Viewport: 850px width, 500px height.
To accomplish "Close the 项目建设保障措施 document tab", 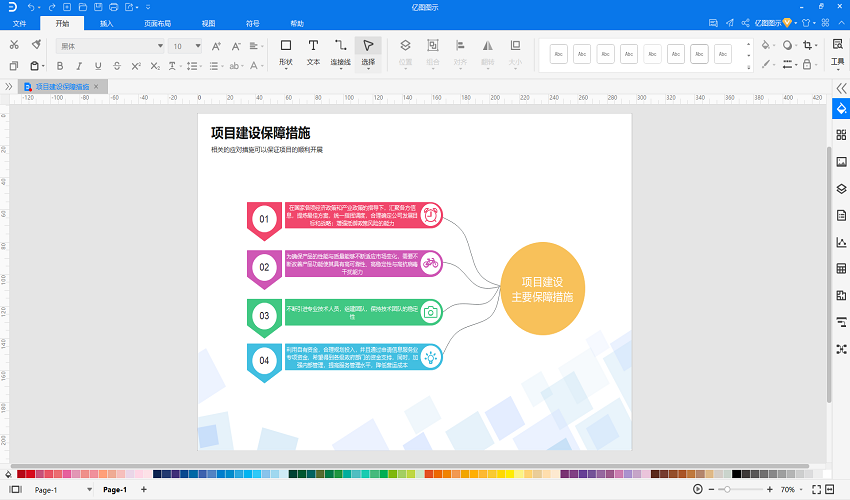I will pyautogui.click(x=96, y=86).
